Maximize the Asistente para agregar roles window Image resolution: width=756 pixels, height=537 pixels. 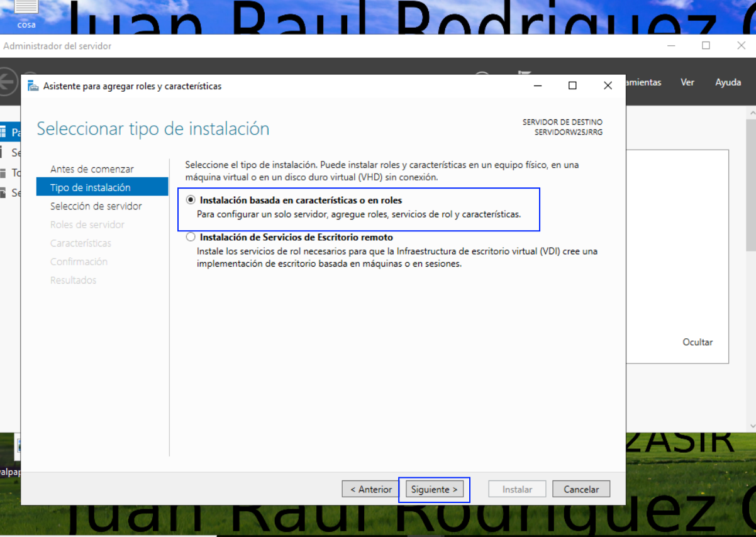[x=572, y=86]
